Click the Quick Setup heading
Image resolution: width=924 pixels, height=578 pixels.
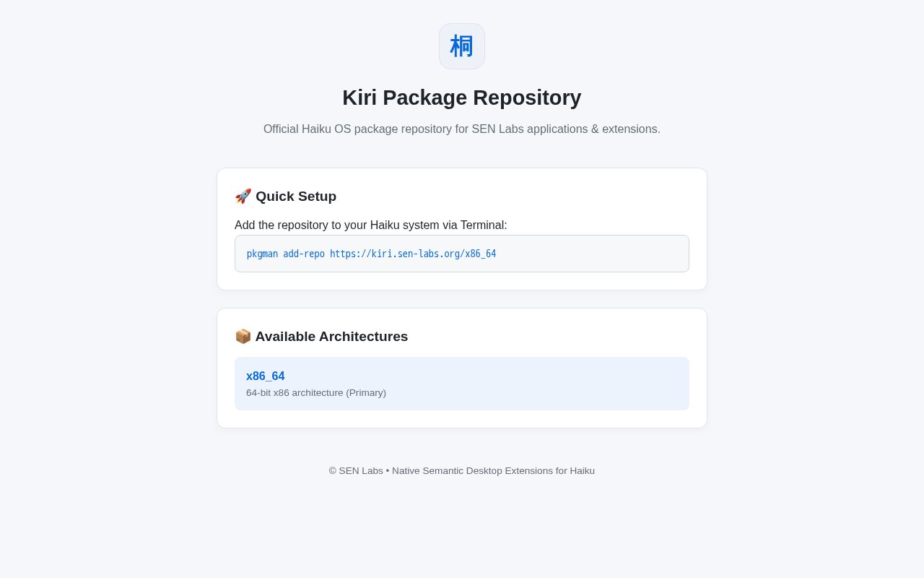point(296,197)
